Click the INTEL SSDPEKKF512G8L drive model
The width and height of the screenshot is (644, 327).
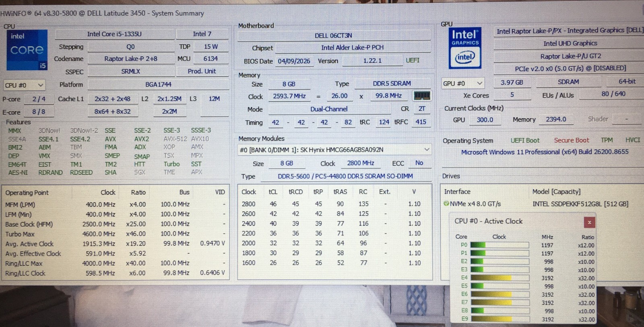tap(580, 204)
